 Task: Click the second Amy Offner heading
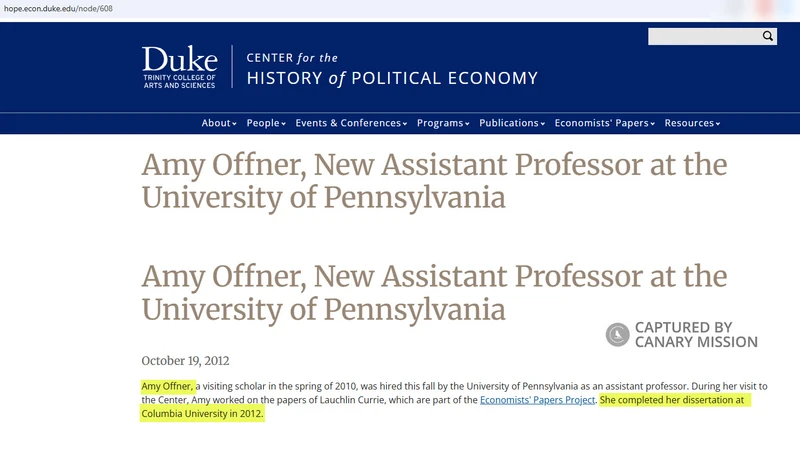(434, 293)
